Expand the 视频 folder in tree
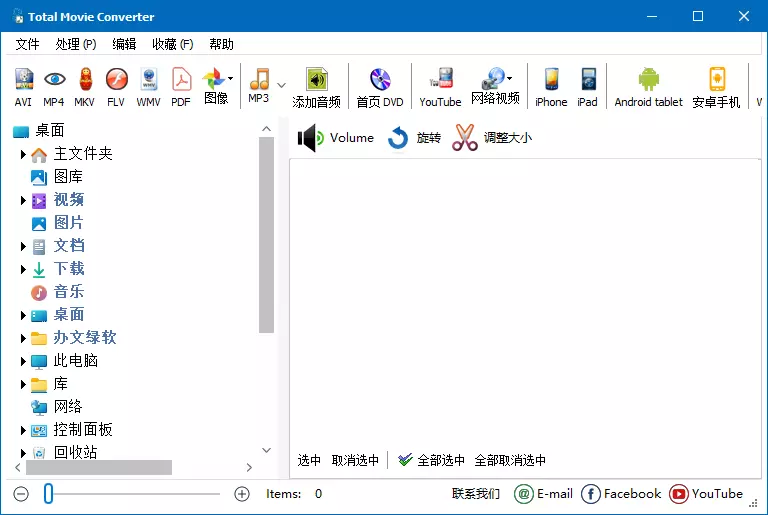The height and width of the screenshot is (515, 768). click(23, 200)
